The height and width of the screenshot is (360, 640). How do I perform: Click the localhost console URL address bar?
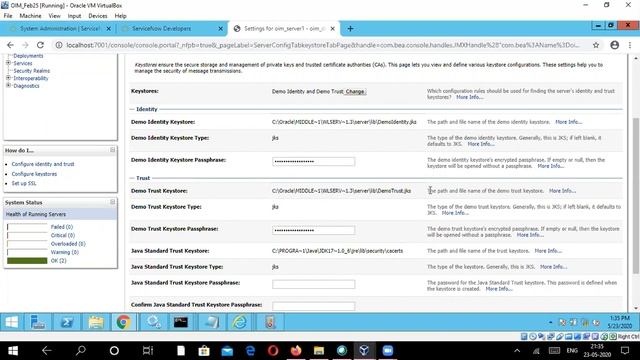point(322,45)
